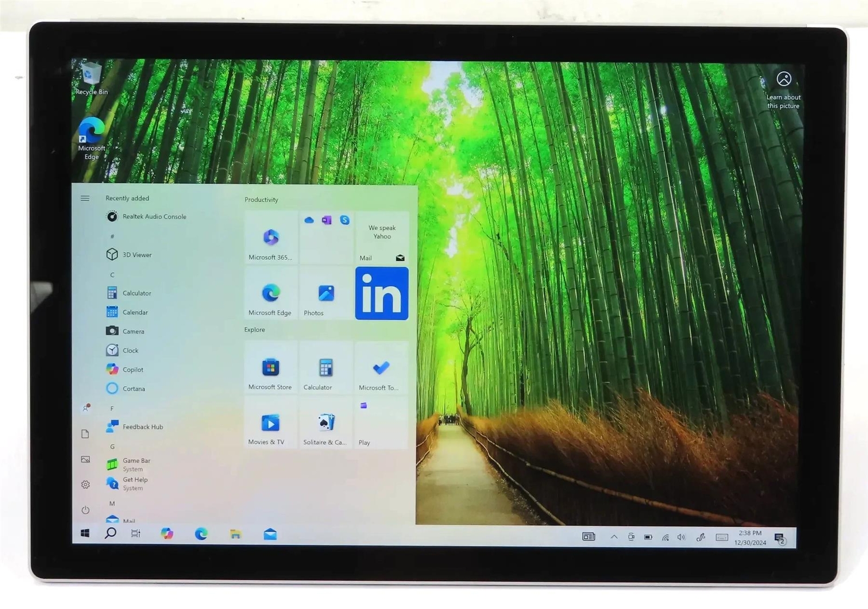Screen dimensions: 868x609
Task: Open the Photos tile
Action: [327, 293]
